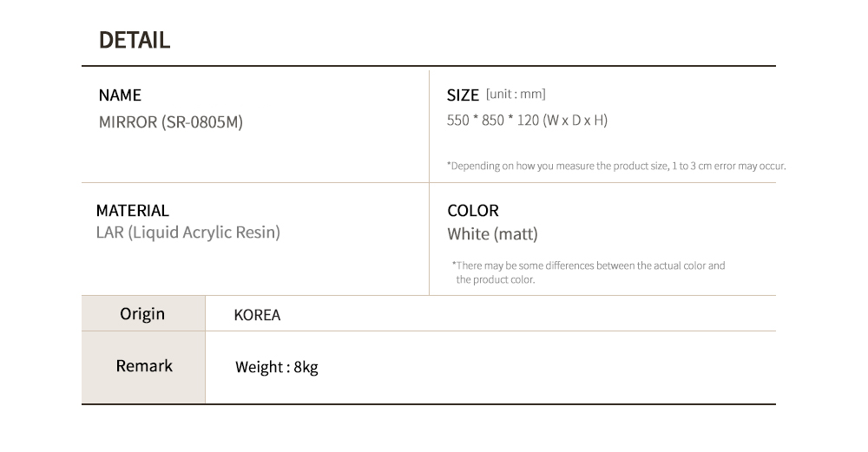Select the MATERIAL label
Screen dimensions: 868x452
(x=132, y=211)
